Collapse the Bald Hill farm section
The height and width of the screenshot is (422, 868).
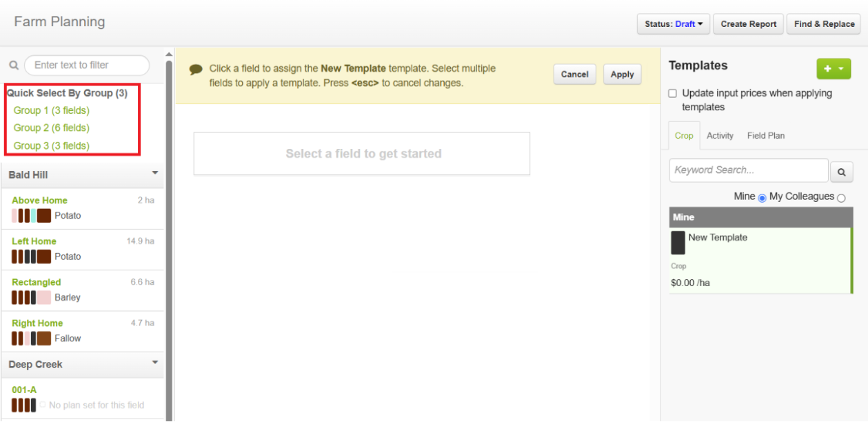point(155,173)
